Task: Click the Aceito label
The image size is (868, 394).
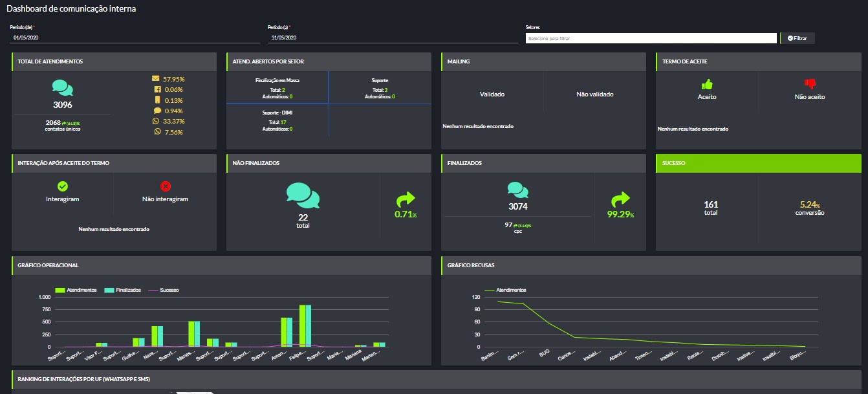Action: tap(707, 96)
